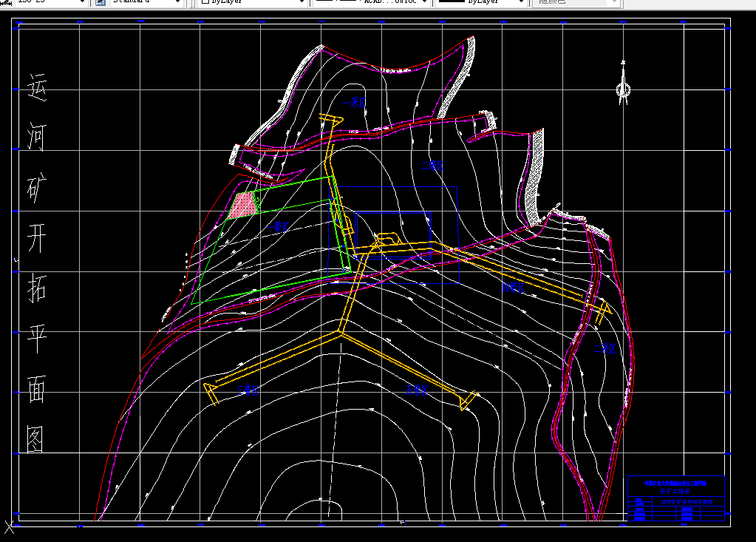Viewport: 756px width, 542px height.
Task: Select the vertical title character 图
Action: pyautogui.click(x=35, y=439)
